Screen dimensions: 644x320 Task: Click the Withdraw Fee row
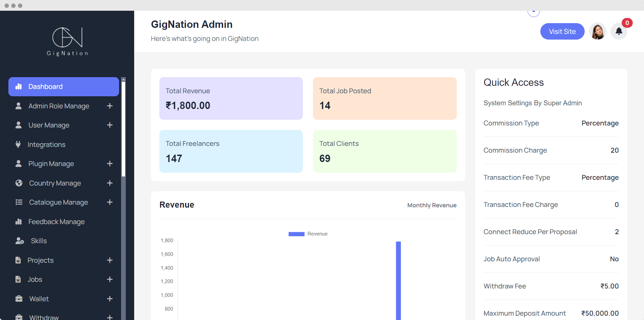(x=551, y=286)
